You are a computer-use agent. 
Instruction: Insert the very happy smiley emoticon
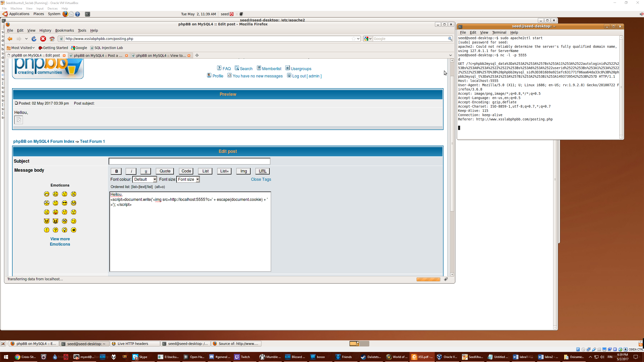pos(47,194)
